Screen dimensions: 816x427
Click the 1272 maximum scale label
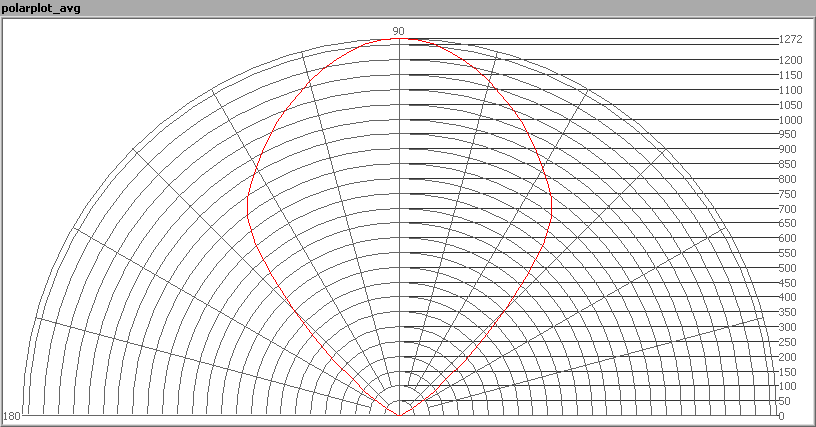click(790, 40)
